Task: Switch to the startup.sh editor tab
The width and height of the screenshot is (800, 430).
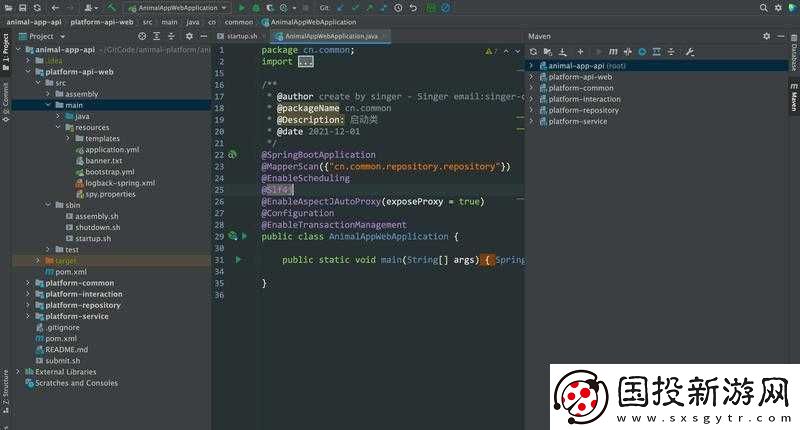Action: [241, 36]
